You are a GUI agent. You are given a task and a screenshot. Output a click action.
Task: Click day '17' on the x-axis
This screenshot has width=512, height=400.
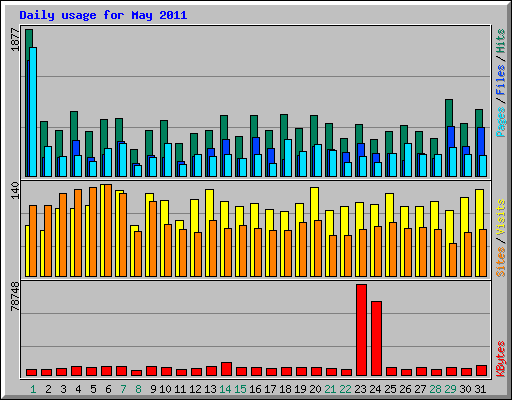(x=270, y=389)
